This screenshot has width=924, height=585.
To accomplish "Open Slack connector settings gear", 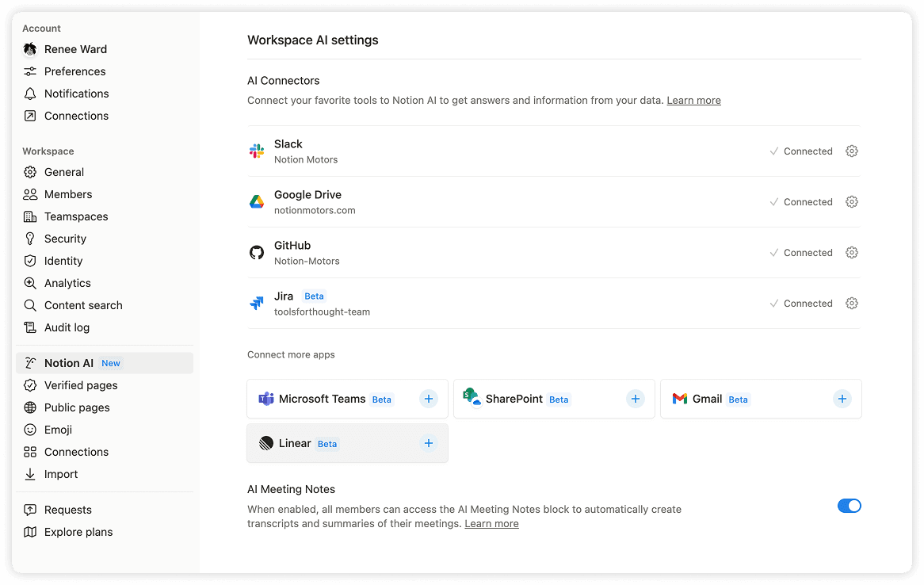I will (x=851, y=151).
